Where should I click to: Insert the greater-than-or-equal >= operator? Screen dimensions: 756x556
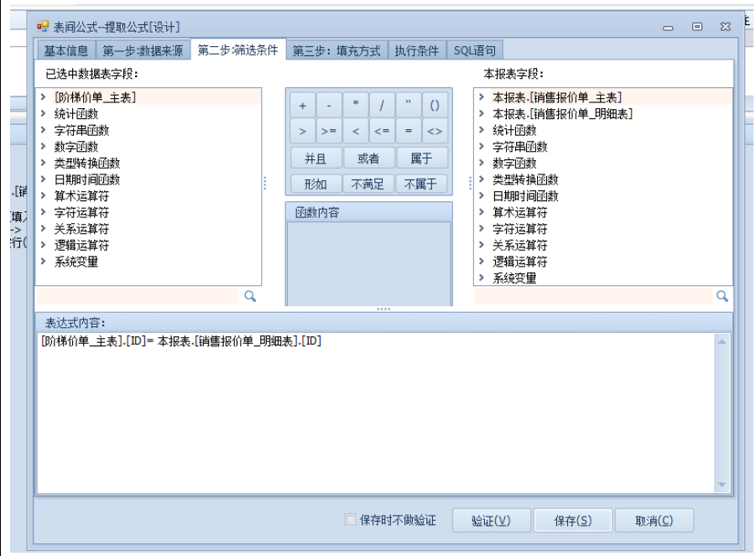(x=329, y=132)
